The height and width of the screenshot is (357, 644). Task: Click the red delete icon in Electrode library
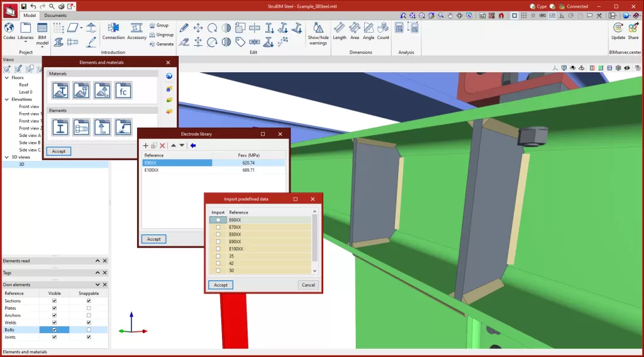point(162,146)
